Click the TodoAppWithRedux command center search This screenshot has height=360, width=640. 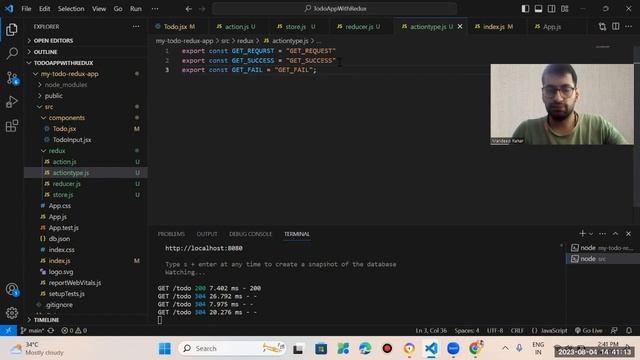[334, 9]
